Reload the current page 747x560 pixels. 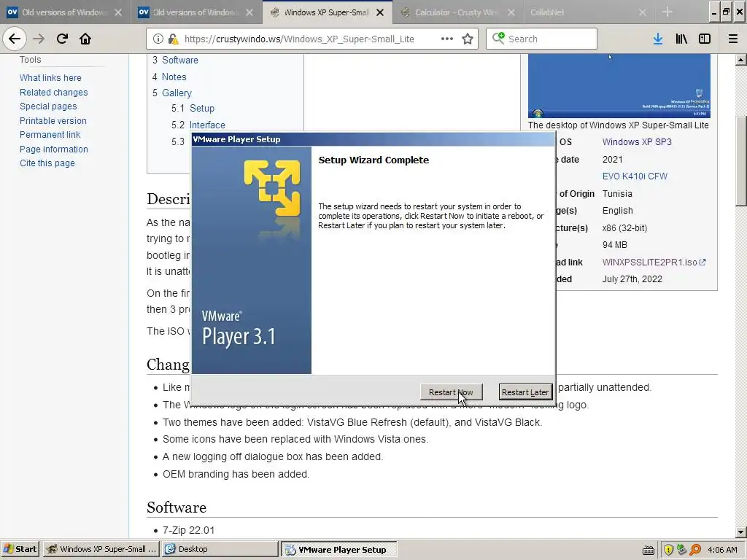pos(62,39)
